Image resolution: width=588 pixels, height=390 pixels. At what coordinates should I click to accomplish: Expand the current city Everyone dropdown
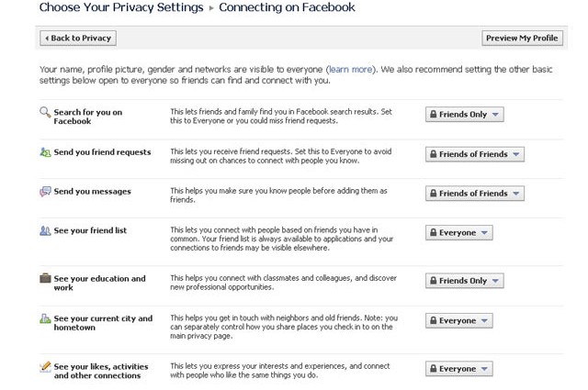click(x=458, y=321)
